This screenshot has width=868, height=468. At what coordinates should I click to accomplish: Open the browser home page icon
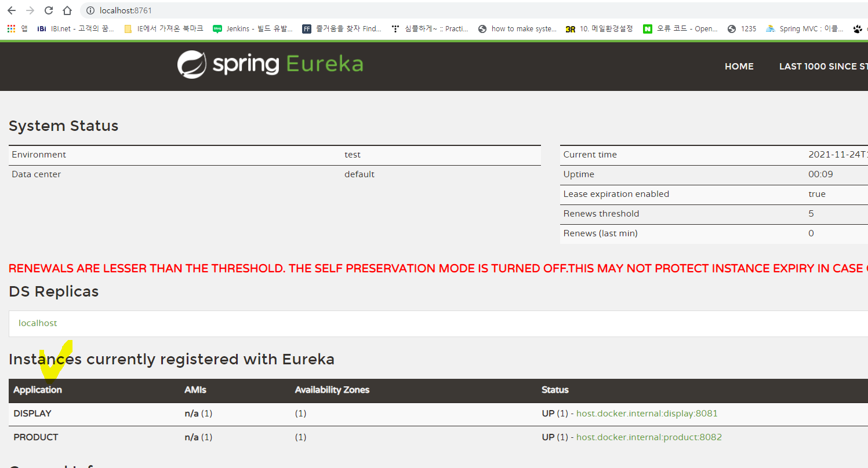coord(67,10)
